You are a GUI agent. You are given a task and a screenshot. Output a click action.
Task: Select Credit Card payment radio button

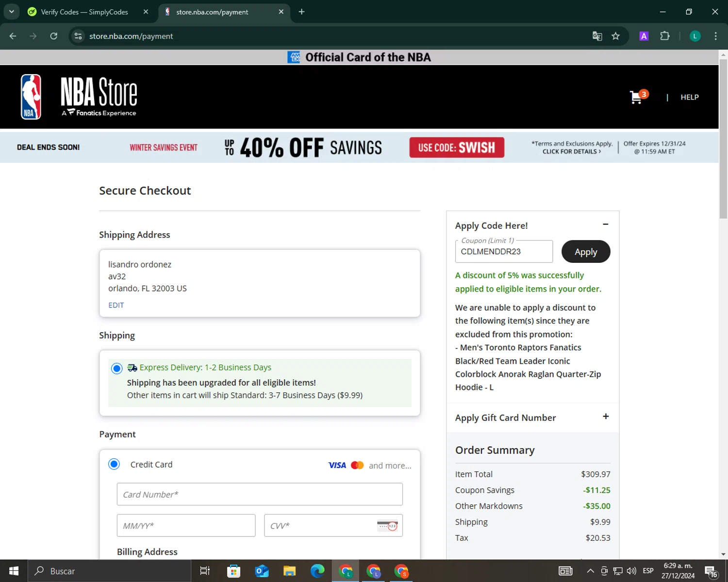pos(114,464)
